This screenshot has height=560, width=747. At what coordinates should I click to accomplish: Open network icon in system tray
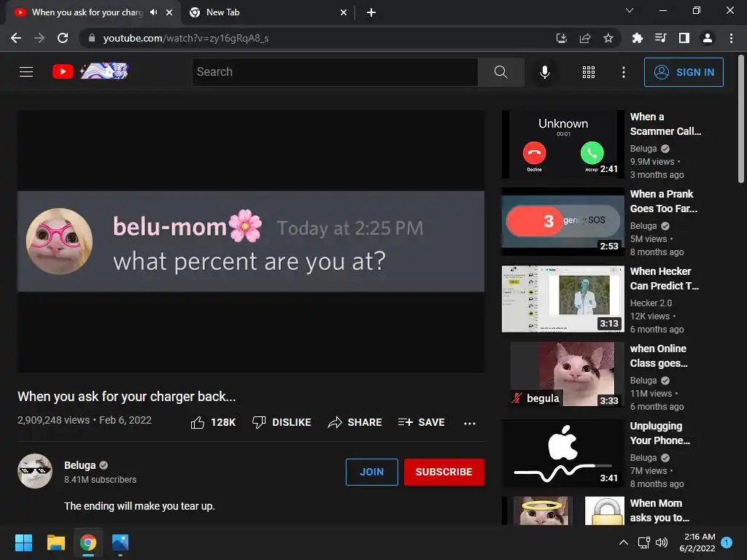[x=643, y=542]
